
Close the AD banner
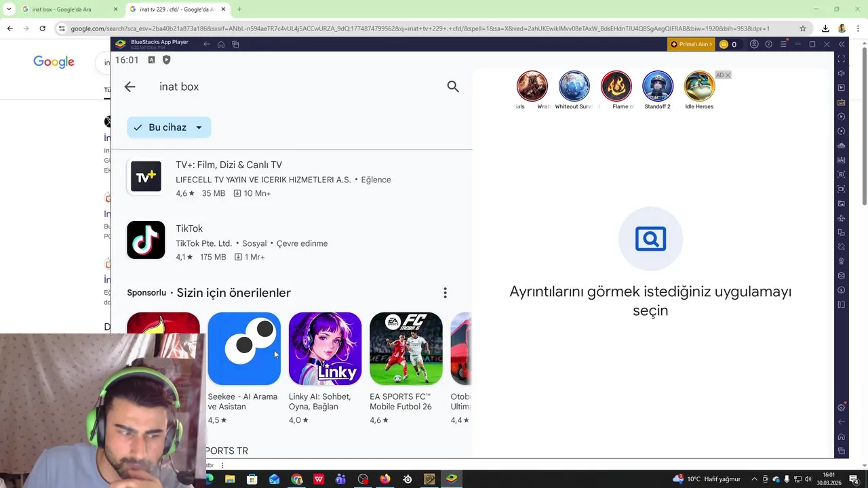[728, 75]
